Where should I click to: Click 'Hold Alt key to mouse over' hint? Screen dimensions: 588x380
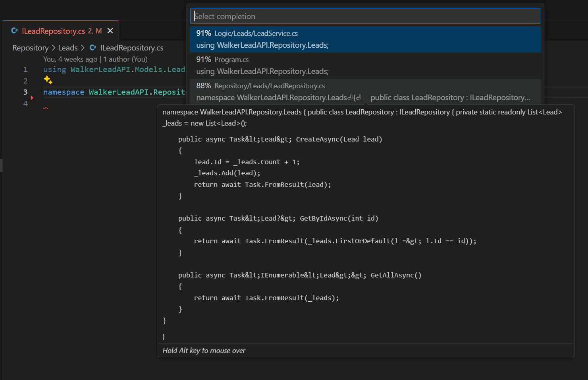pyautogui.click(x=204, y=351)
